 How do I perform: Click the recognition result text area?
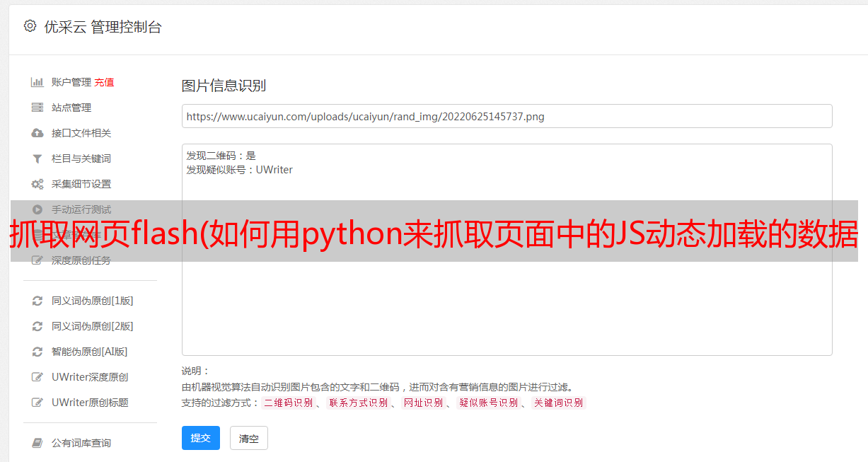coord(507,250)
